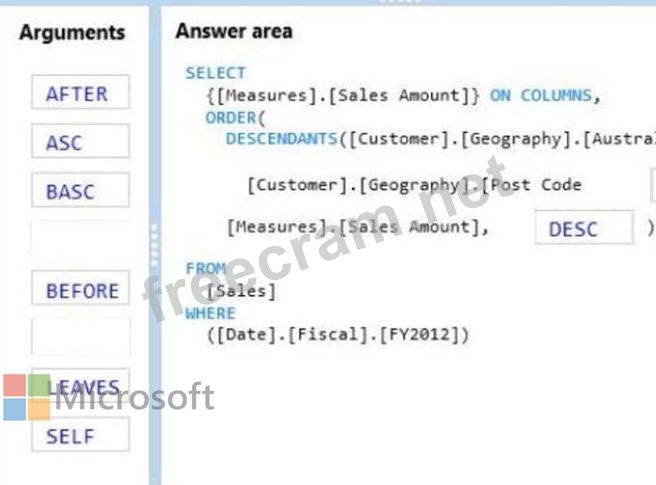Select the BEFORE argument box
Screen dimensions: 656x485
80,291
